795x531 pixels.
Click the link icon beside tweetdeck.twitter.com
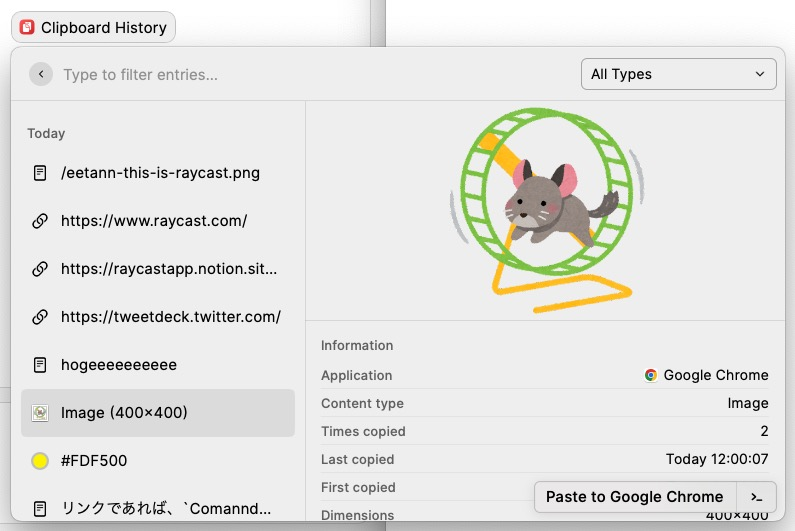40,317
